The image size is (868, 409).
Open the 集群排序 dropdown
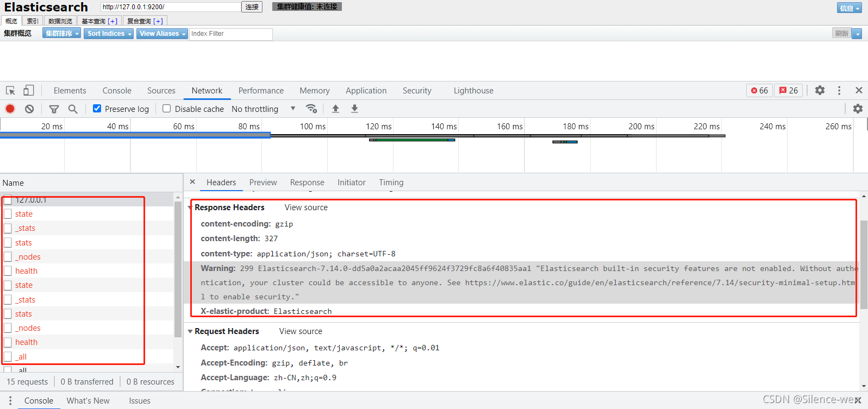click(62, 34)
